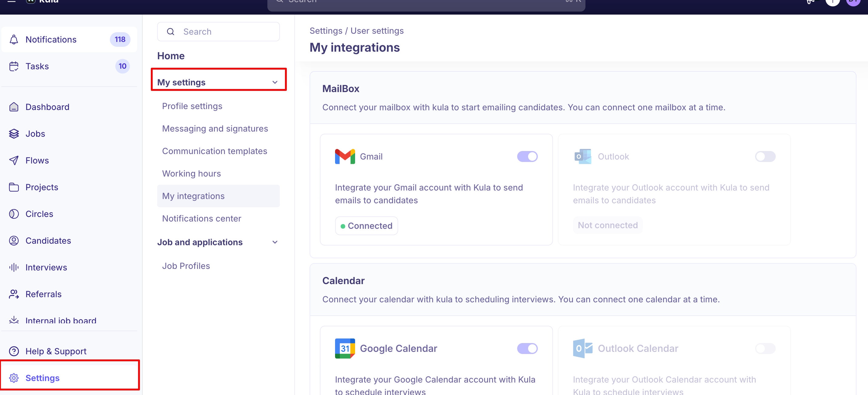Click the 118 notifications count badge
Screen dimensions: 868x395
click(120, 39)
